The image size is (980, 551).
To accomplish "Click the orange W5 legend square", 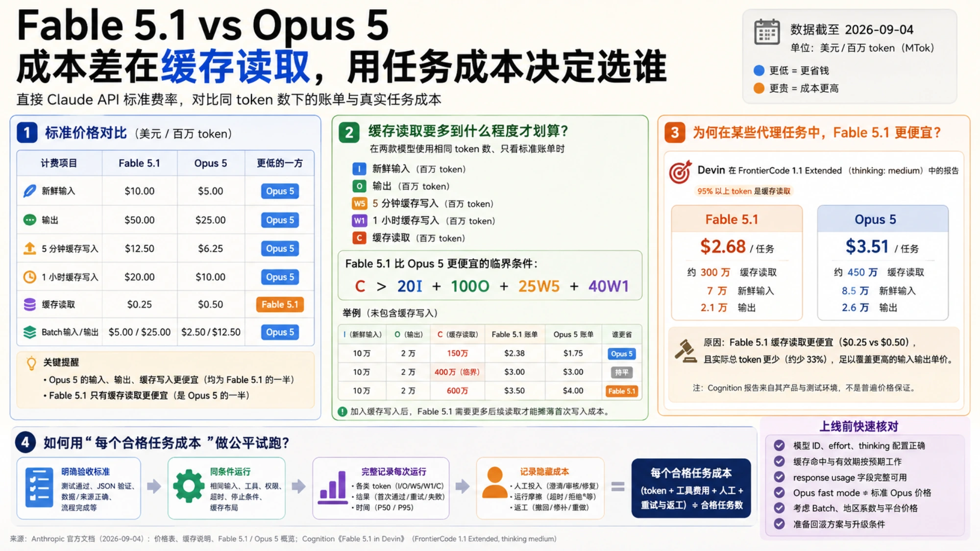I will [359, 204].
